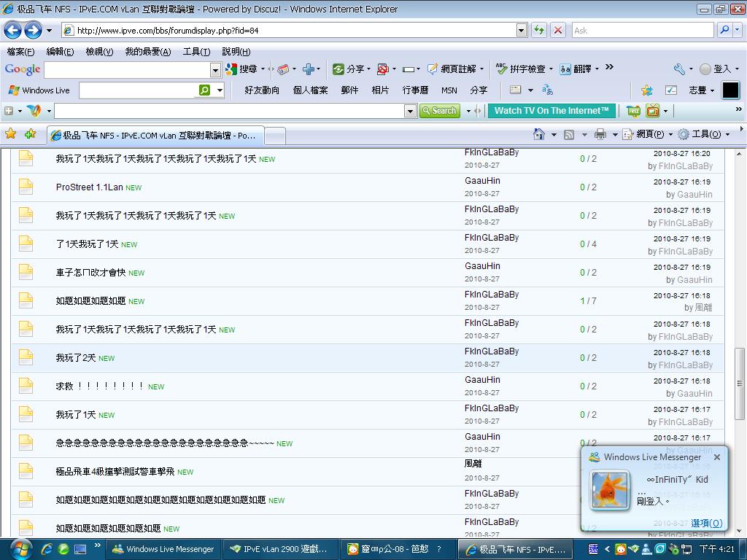Click 'Watch TV On The Internet' button
The height and width of the screenshot is (560, 747).
(x=551, y=111)
